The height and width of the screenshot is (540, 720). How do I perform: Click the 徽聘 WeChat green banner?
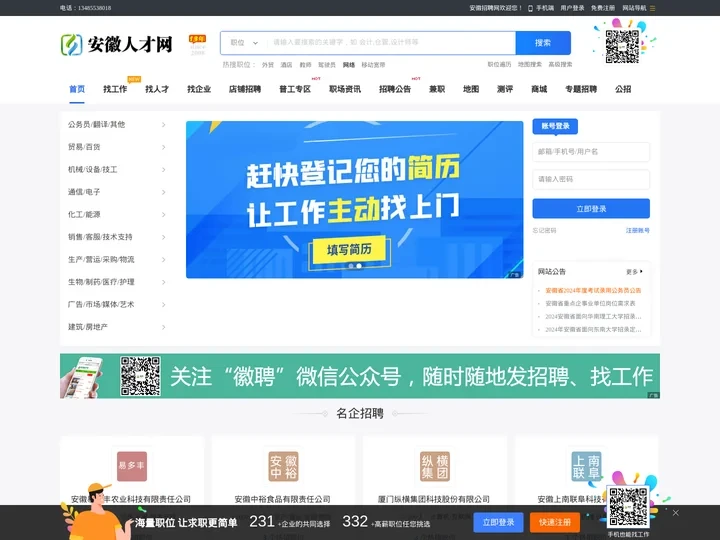pos(360,376)
